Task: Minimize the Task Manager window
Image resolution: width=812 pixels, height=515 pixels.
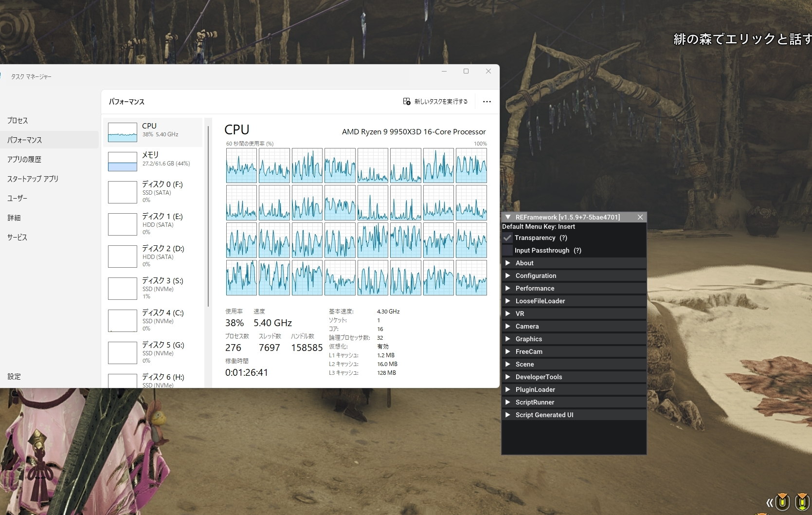Action: coord(444,71)
